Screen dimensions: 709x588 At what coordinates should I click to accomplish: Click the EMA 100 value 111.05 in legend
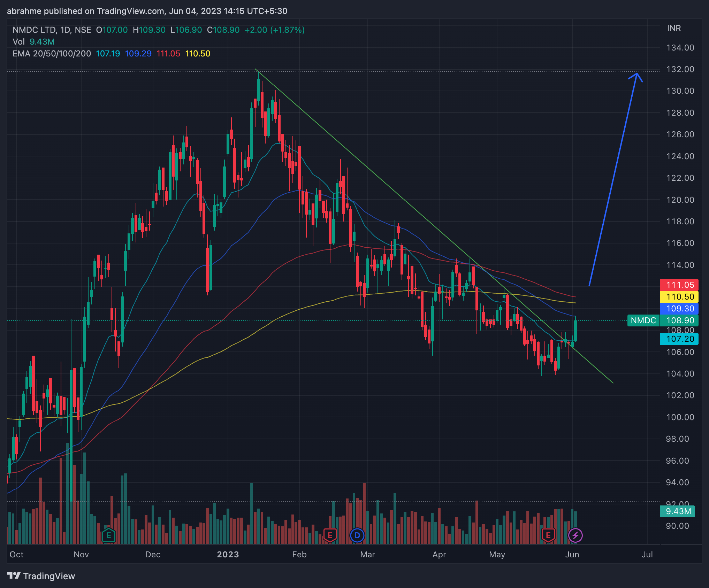click(168, 54)
